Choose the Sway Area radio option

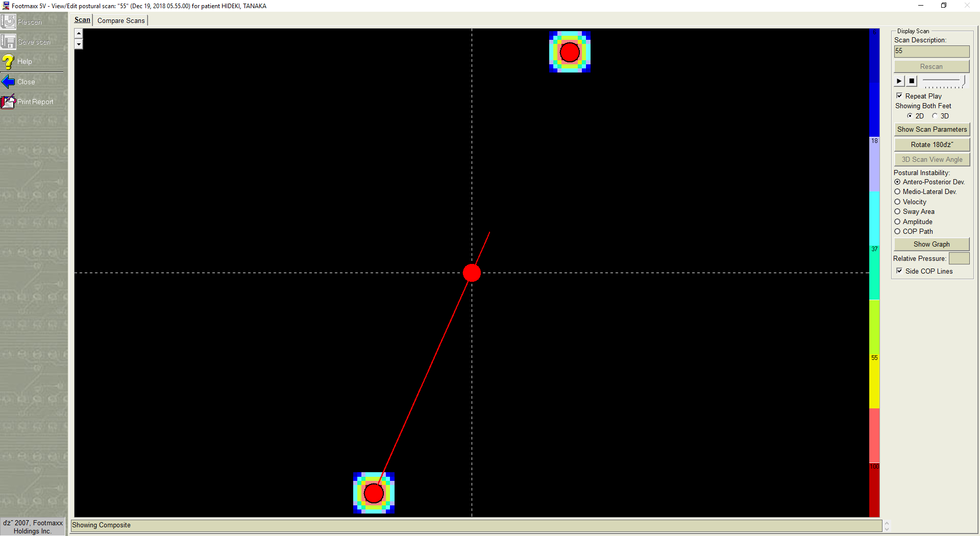(x=897, y=212)
